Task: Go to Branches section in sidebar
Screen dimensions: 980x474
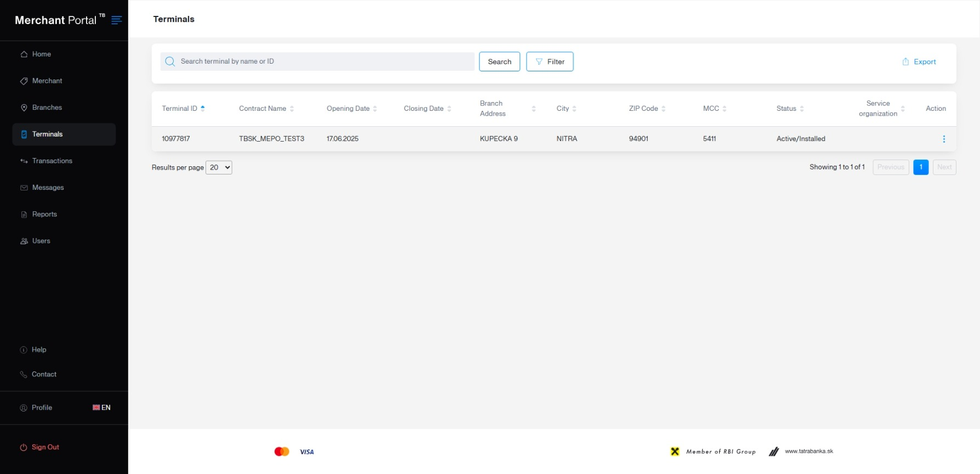Action: point(47,108)
